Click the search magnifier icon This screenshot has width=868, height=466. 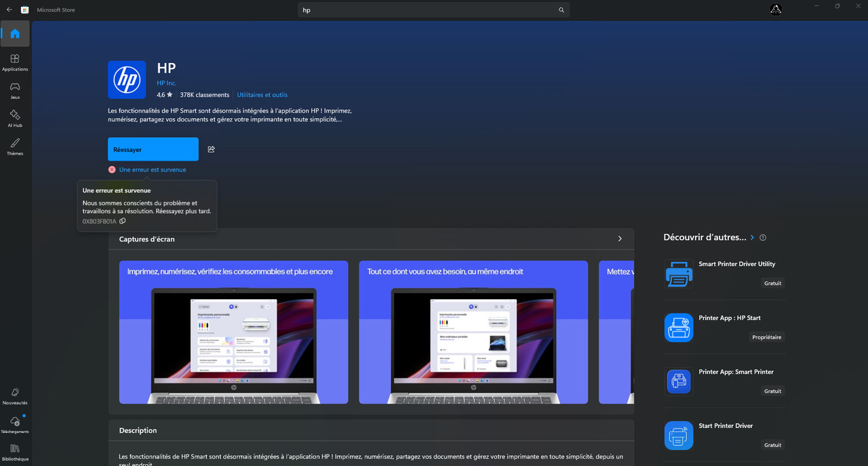click(x=561, y=10)
